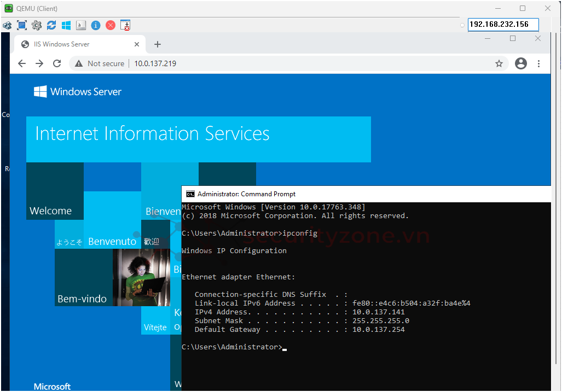This screenshot has width=562, height=392.
Task: Click the Not secure site warning
Action: point(100,63)
